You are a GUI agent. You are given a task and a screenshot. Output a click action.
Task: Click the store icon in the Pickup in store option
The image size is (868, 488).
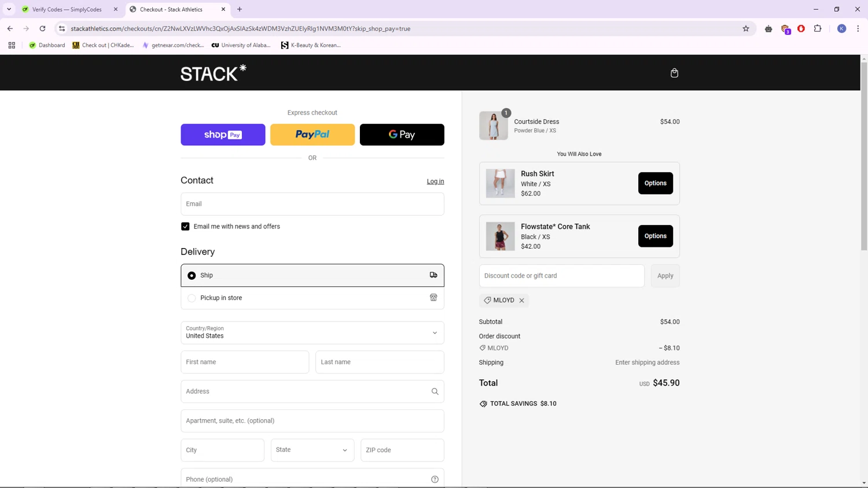click(x=433, y=298)
